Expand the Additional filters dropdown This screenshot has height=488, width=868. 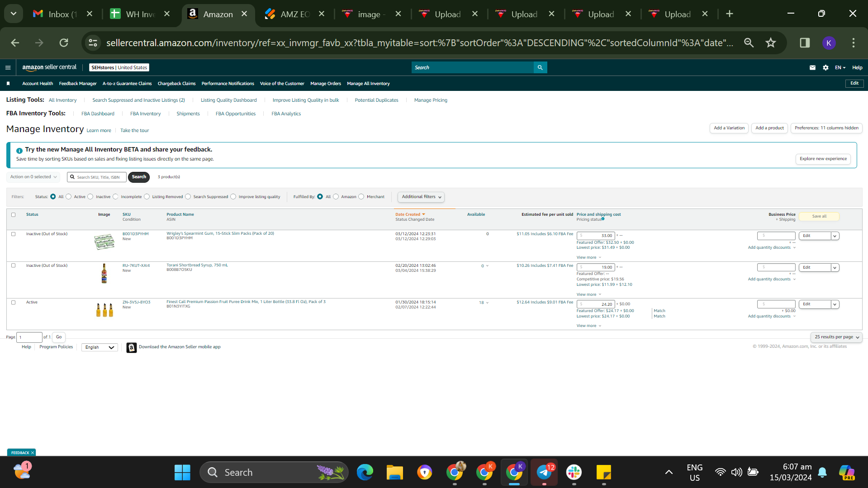tap(421, 197)
